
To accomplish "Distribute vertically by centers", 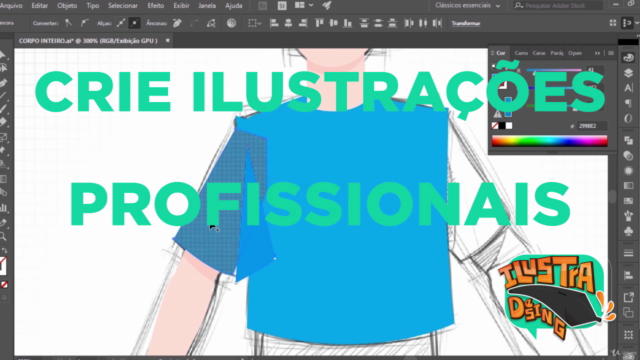I will [x=378, y=23].
